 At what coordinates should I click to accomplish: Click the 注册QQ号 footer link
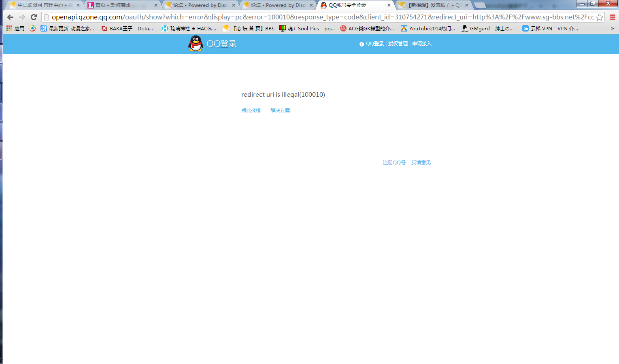click(x=394, y=163)
